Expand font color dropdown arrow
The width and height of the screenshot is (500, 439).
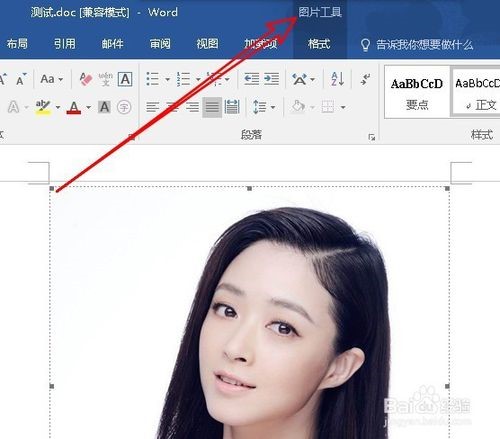pos(89,107)
